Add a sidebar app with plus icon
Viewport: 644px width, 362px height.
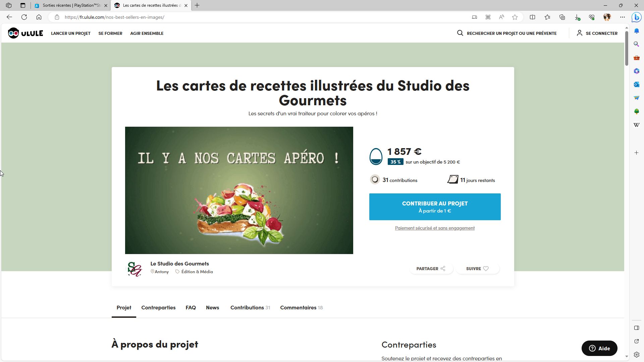pos(637,153)
